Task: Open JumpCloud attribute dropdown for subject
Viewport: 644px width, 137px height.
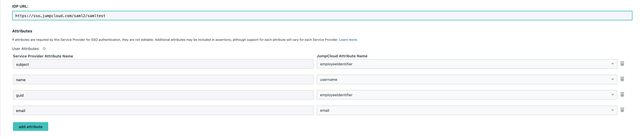Action: pos(467,64)
